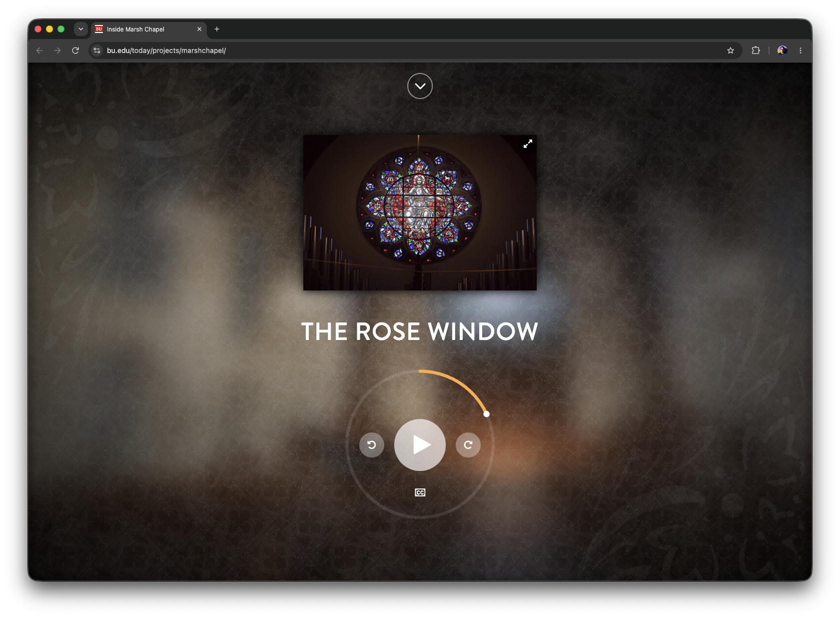The height and width of the screenshot is (618, 840).
Task: Reload the Marsh Chapel page
Action: pos(75,50)
